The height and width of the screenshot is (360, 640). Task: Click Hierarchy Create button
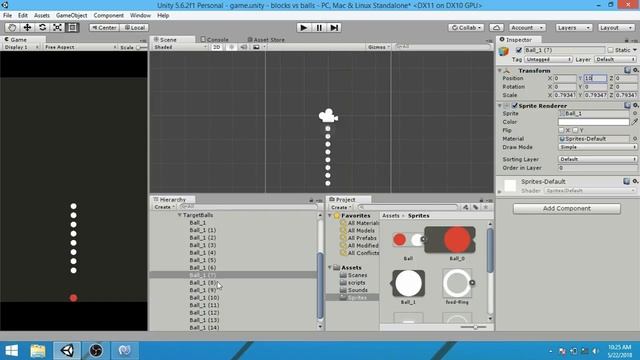pyautogui.click(x=164, y=207)
